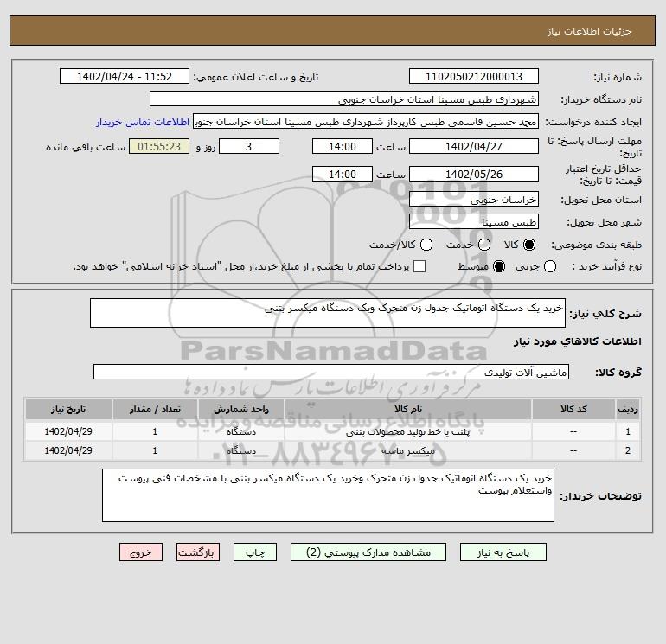Click the announcement date field 1402/04/24 - 11:52
The width and height of the screenshot is (666, 644).
(x=125, y=77)
